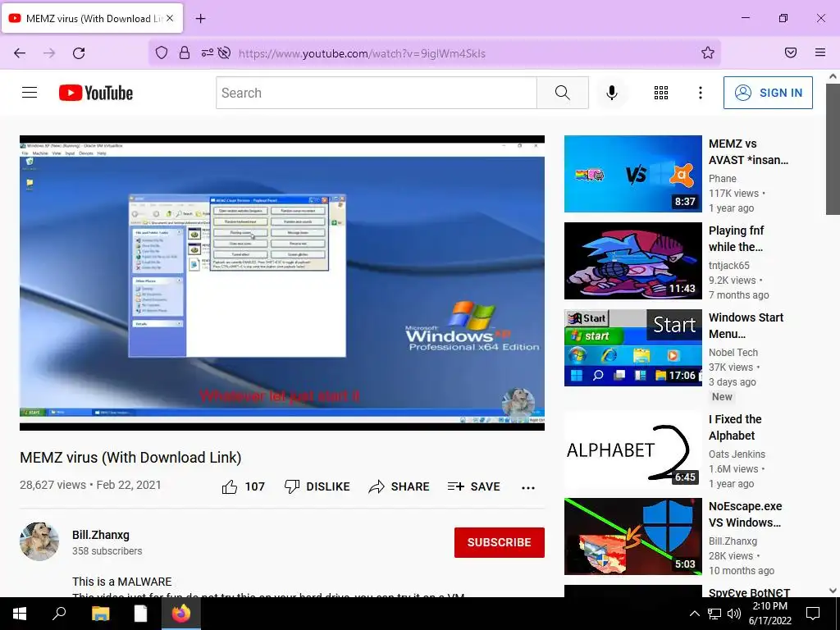
Task: Open Playing fnf while the... video thumbnail
Action: click(x=632, y=260)
